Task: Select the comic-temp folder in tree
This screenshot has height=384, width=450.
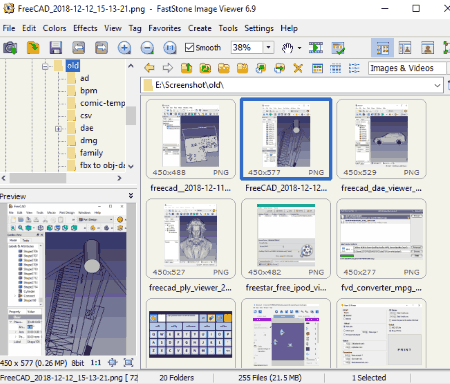Action: click(102, 103)
